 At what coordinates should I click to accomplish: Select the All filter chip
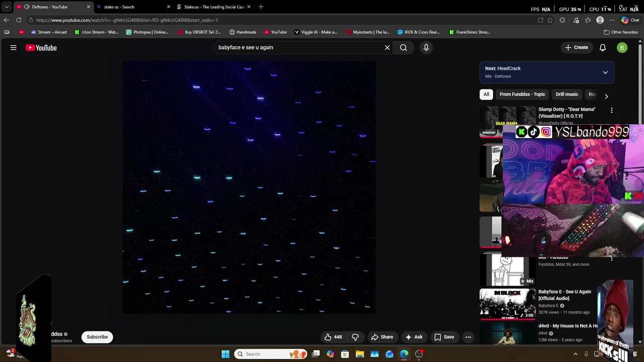tap(486, 95)
